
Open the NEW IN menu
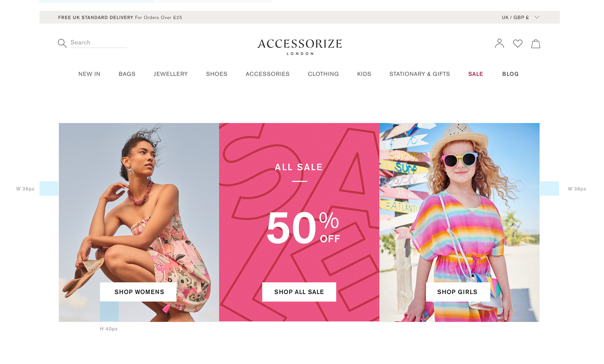89,74
